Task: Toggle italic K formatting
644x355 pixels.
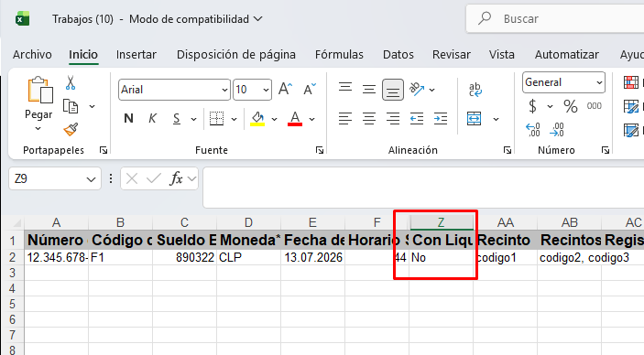Action: (152, 119)
